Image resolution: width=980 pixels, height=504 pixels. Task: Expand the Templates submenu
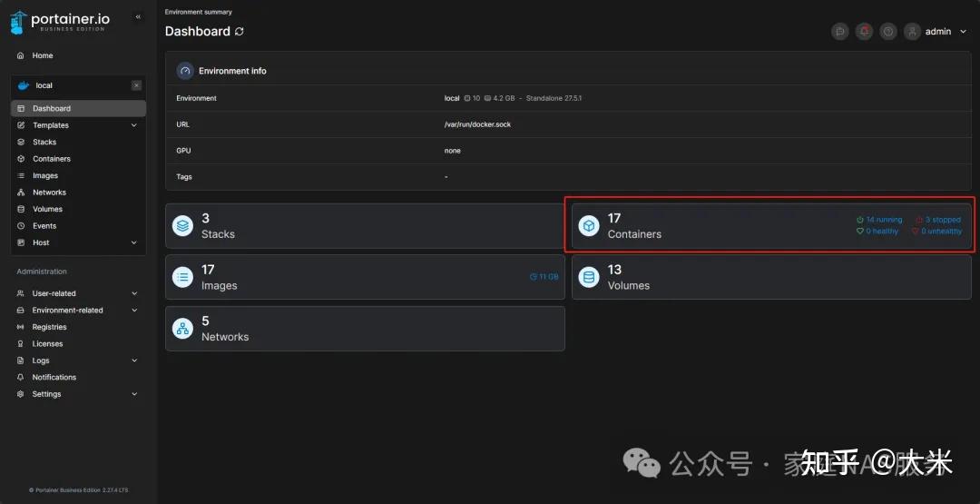click(x=134, y=125)
